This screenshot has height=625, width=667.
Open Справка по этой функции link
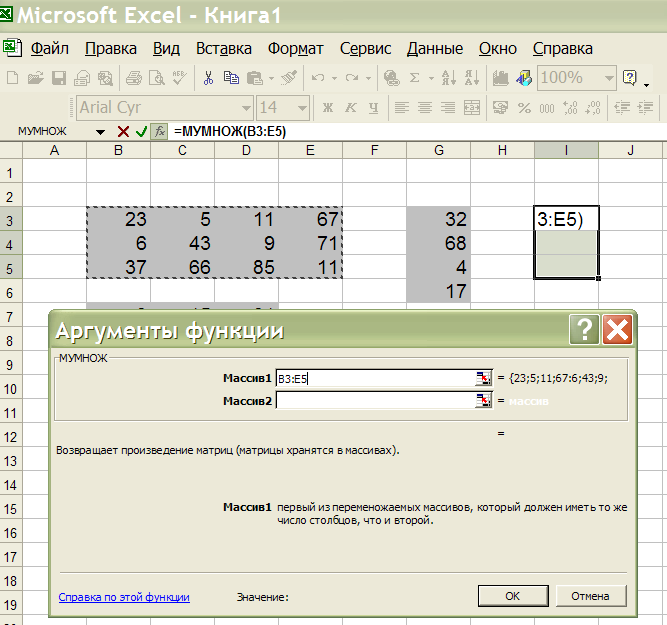124,597
